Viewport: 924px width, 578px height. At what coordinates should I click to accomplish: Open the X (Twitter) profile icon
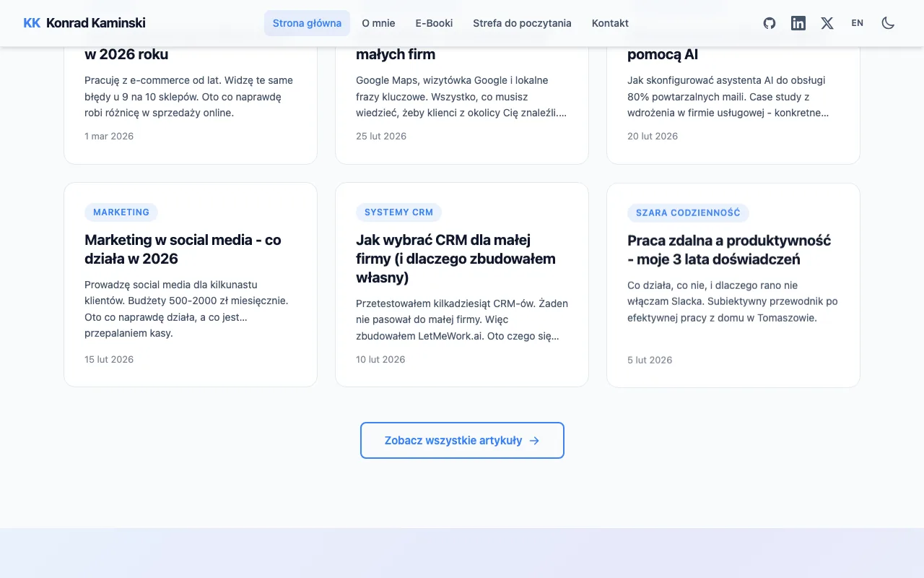click(827, 23)
